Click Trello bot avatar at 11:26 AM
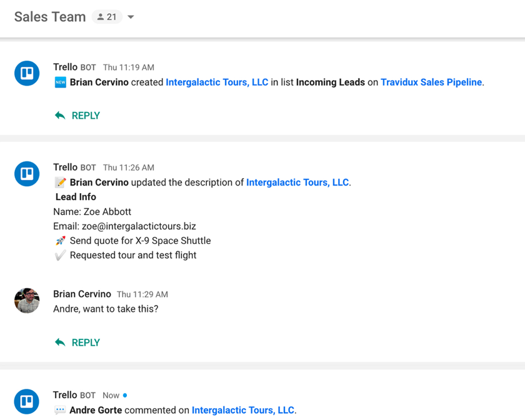Screen dimensions: 525x420 pos(27,174)
